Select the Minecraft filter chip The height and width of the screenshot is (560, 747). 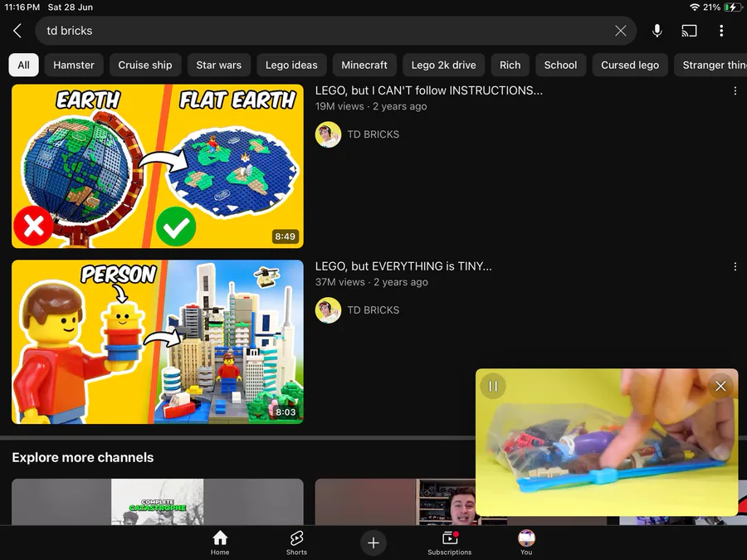pos(364,66)
